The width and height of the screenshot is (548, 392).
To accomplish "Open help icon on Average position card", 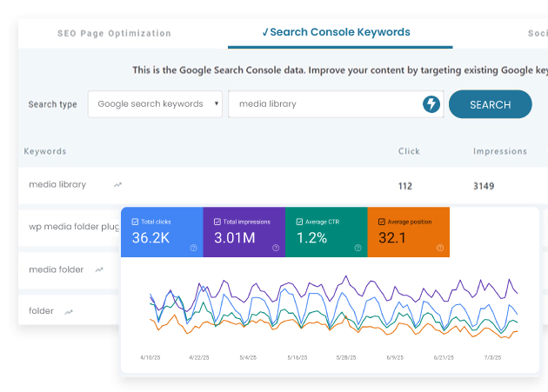I will [x=440, y=248].
